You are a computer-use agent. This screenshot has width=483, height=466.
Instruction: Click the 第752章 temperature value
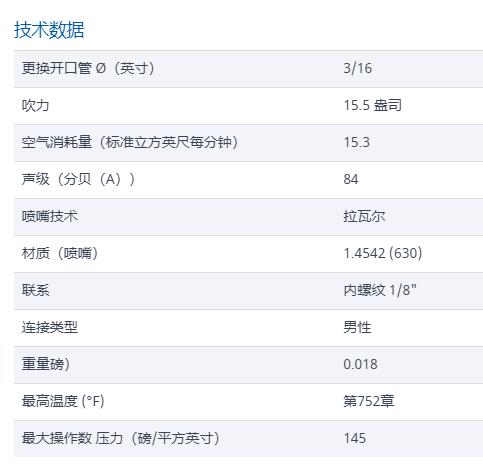click(x=369, y=401)
